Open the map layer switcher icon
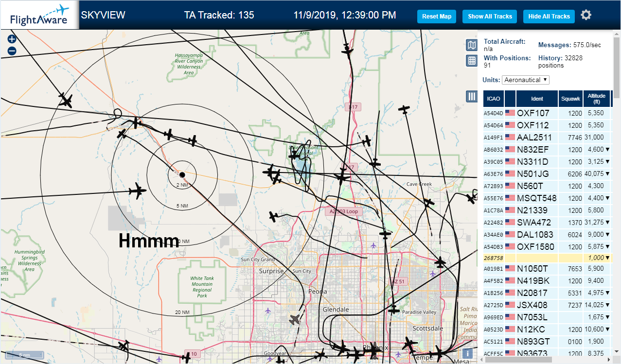This screenshot has width=621, height=364. point(471,46)
